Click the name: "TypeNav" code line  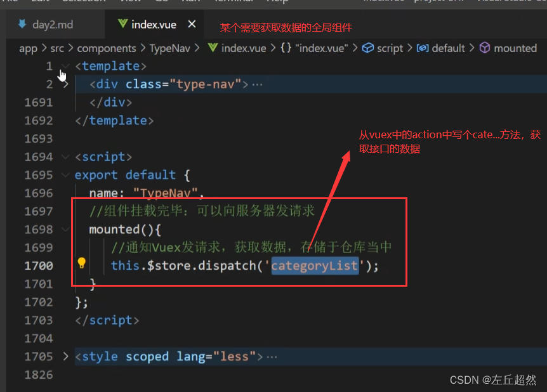[x=147, y=193]
